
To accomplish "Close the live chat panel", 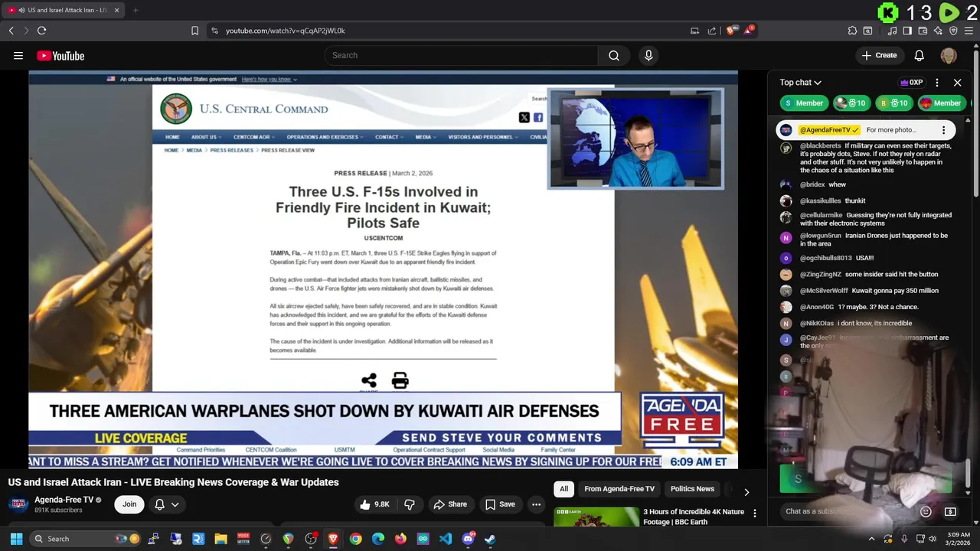I will (957, 83).
